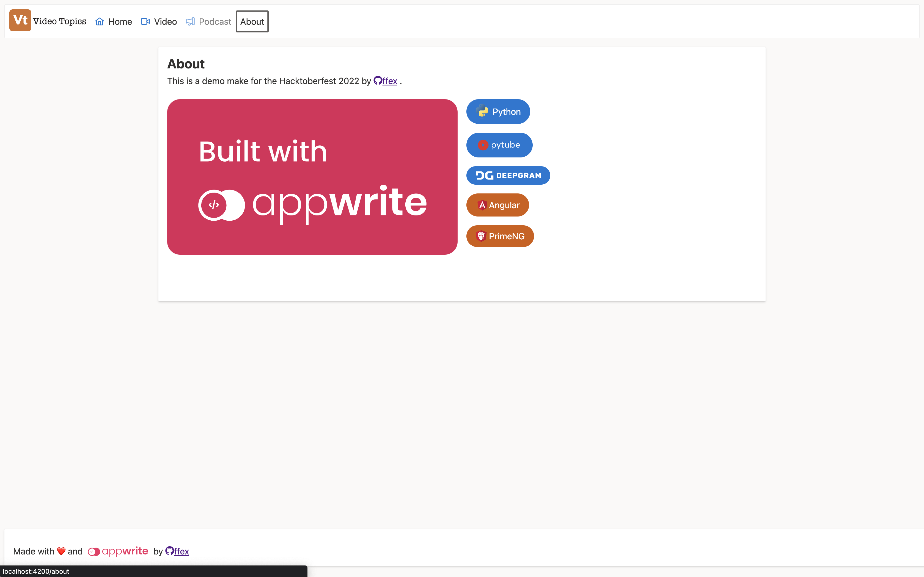Click the Podcast megaphone icon

[190, 22]
